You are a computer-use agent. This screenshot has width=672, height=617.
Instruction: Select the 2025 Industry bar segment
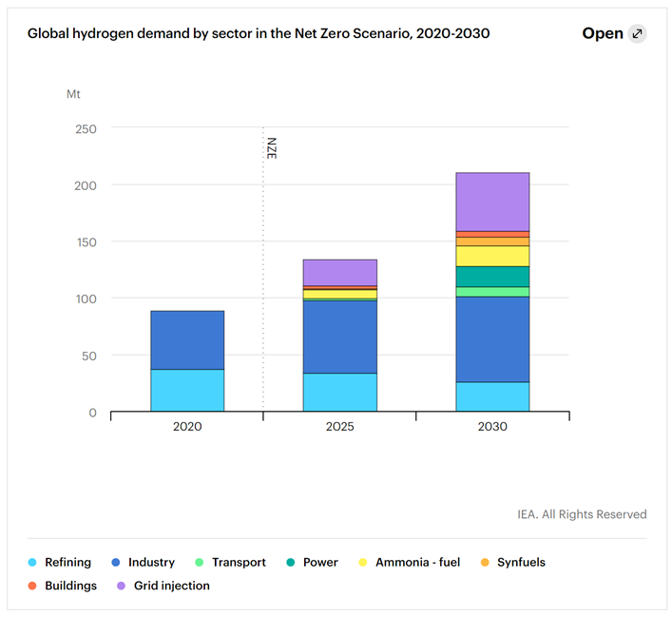339,337
